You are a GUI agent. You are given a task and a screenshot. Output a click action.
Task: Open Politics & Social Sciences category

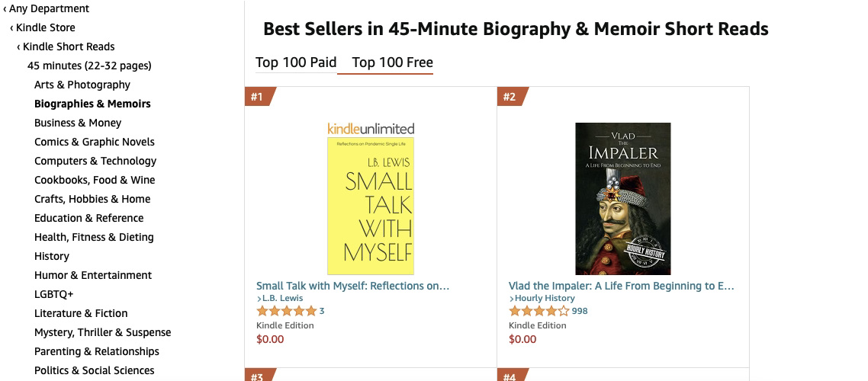tap(94, 370)
